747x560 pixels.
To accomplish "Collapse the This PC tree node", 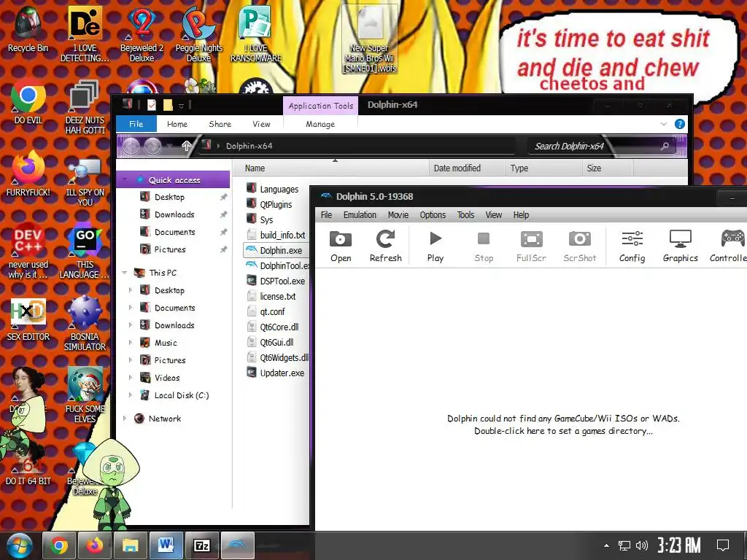I will tap(124, 273).
